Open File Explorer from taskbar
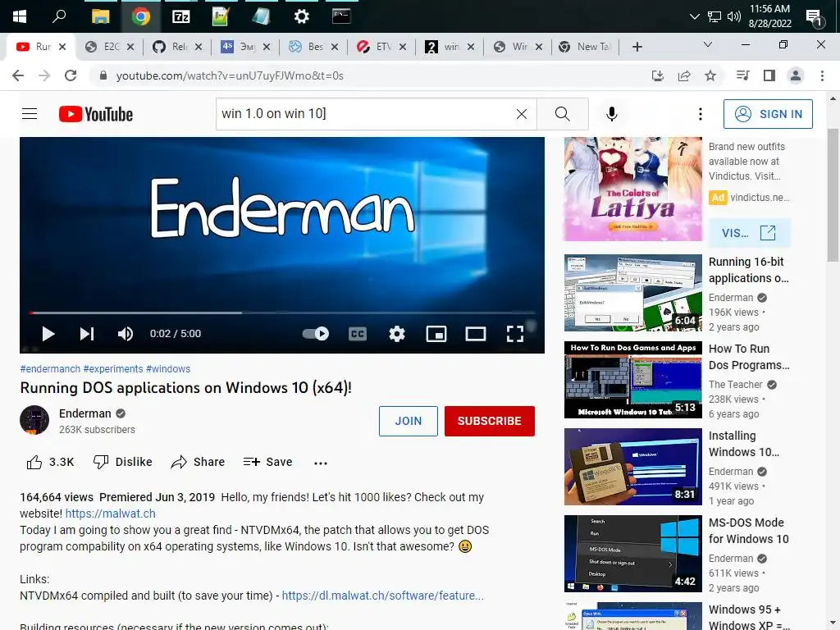 pos(100,16)
